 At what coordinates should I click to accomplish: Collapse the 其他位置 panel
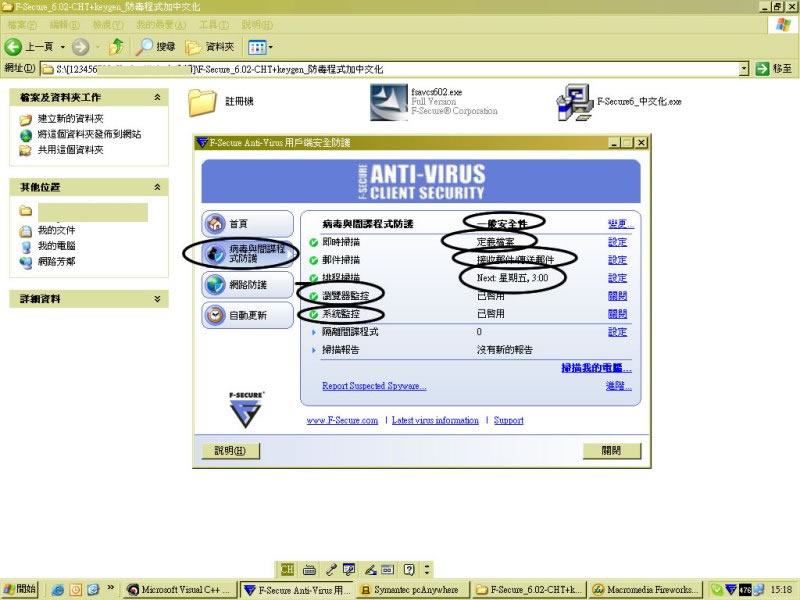tap(157, 187)
